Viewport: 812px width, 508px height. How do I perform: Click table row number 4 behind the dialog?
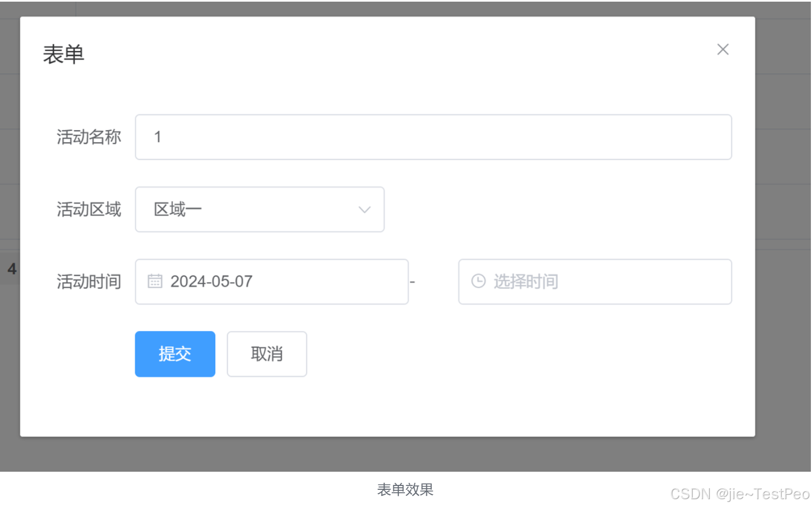point(12,269)
